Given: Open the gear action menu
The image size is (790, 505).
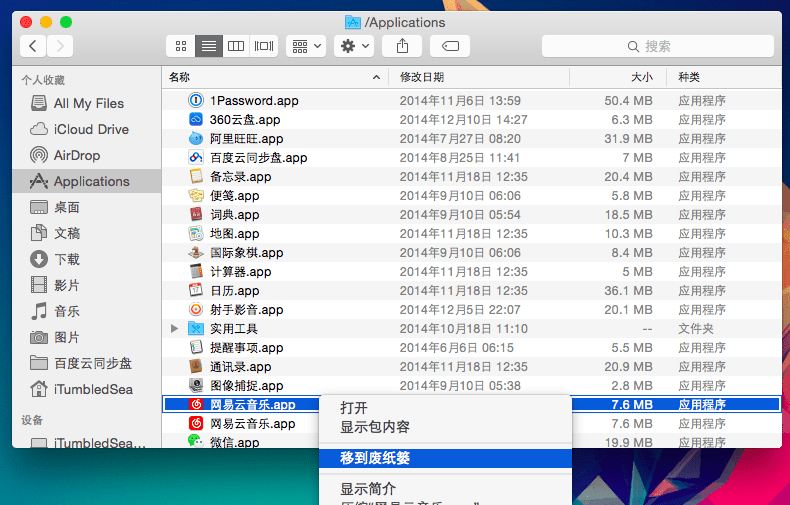Looking at the screenshot, I should (x=354, y=46).
